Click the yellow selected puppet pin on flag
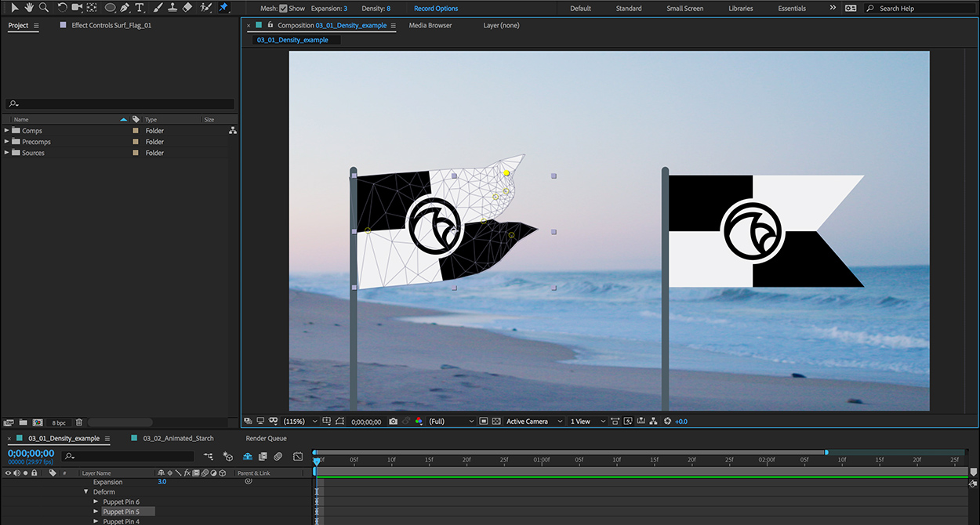 point(506,172)
